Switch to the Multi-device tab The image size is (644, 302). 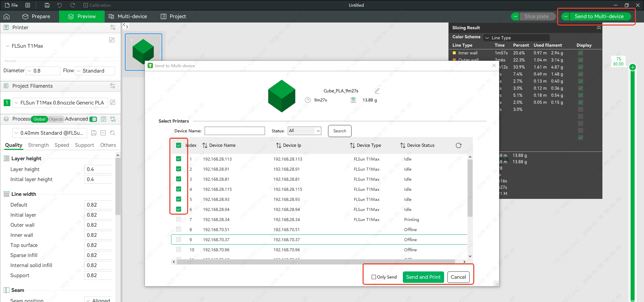[128, 16]
